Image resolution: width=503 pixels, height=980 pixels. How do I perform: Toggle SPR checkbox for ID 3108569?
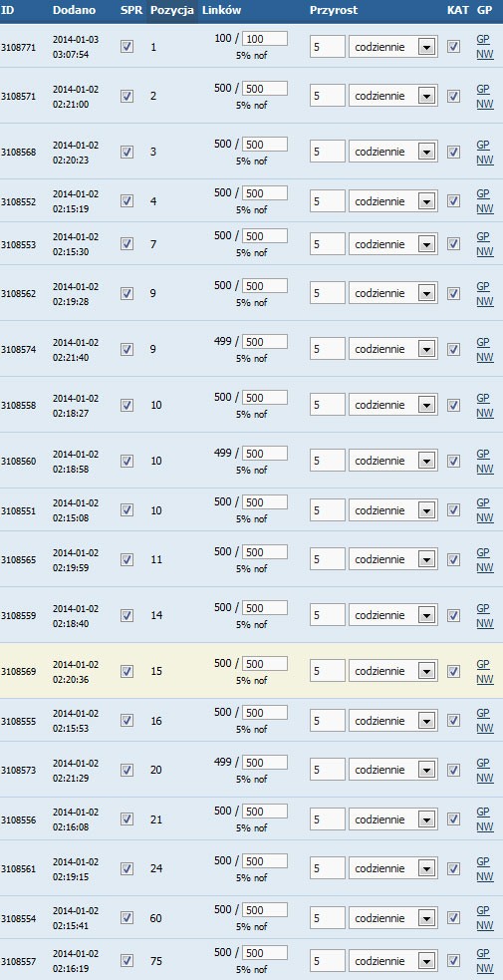(126, 671)
